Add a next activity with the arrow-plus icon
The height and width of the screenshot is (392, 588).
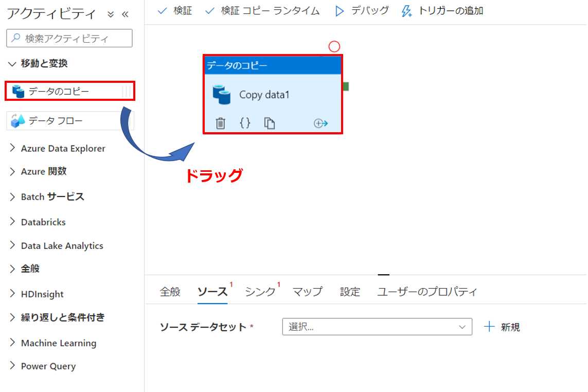[x=322, y=123]
